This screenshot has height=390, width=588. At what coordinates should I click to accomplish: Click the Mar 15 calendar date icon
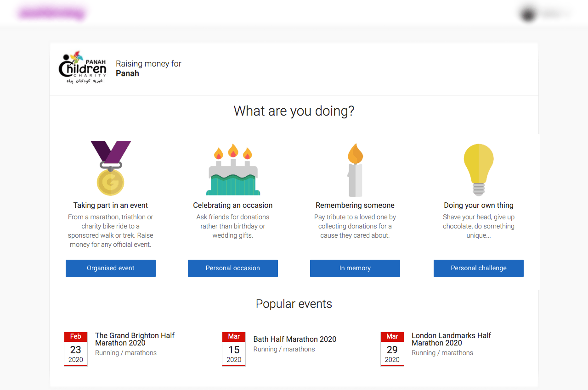(x=233, y=349)
